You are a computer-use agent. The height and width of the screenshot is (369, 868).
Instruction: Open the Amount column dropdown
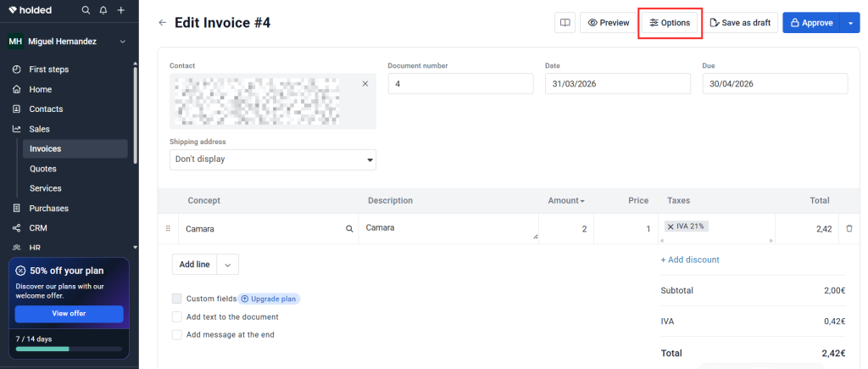[x=581, y=201]
